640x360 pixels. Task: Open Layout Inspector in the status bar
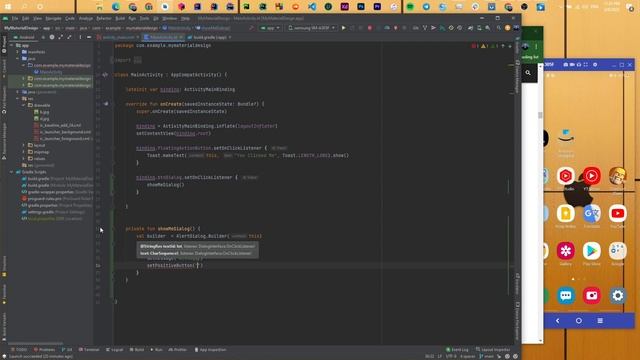coord(493,350)
